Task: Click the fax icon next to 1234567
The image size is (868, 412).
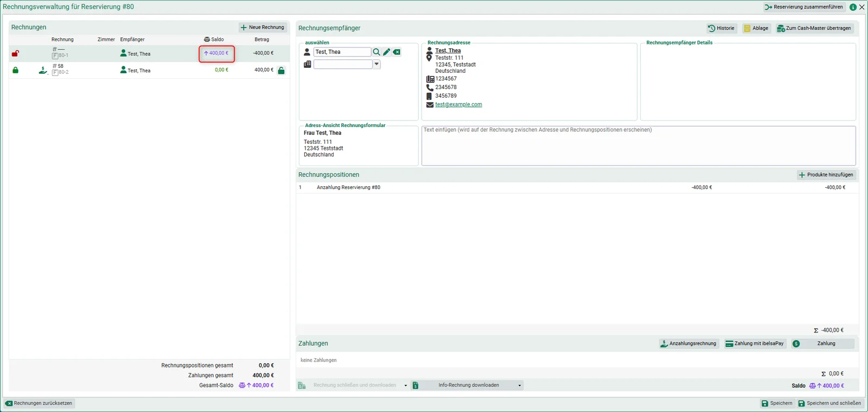Action: tap(430, 79)
